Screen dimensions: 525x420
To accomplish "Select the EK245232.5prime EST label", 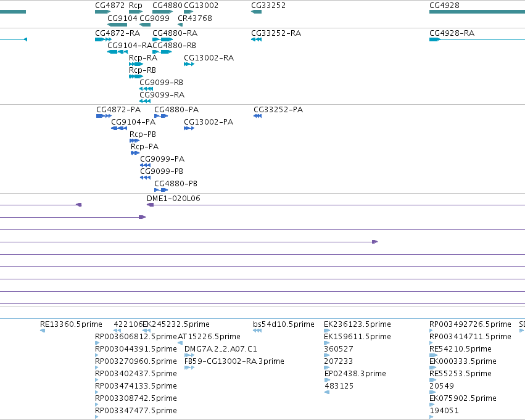I will [176, 324].
